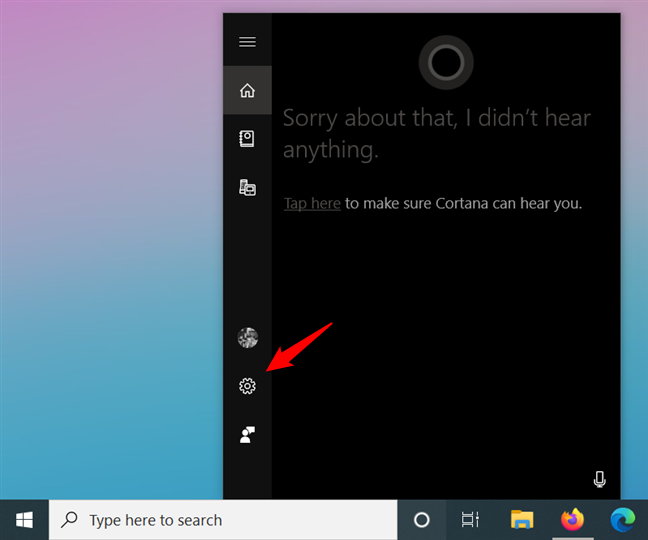Screen dimensions: 648x540
Task: Open the Cortana hamburger menu
Action: [x=247, y=42]
